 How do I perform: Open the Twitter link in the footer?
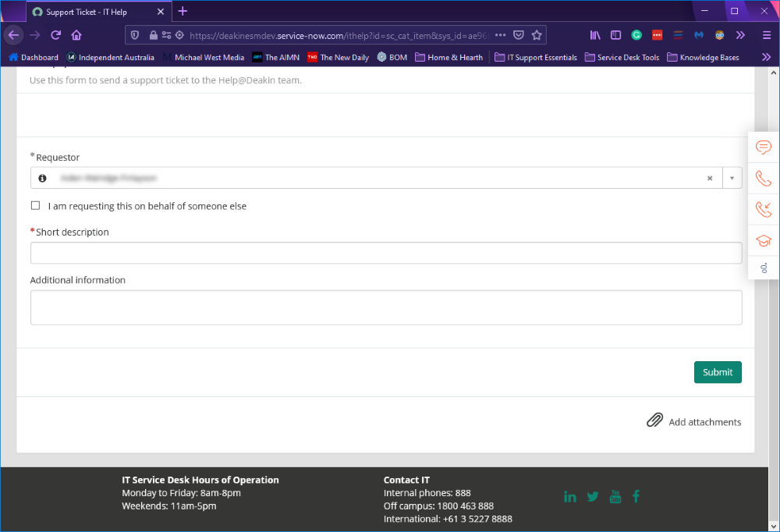(593, 497)
